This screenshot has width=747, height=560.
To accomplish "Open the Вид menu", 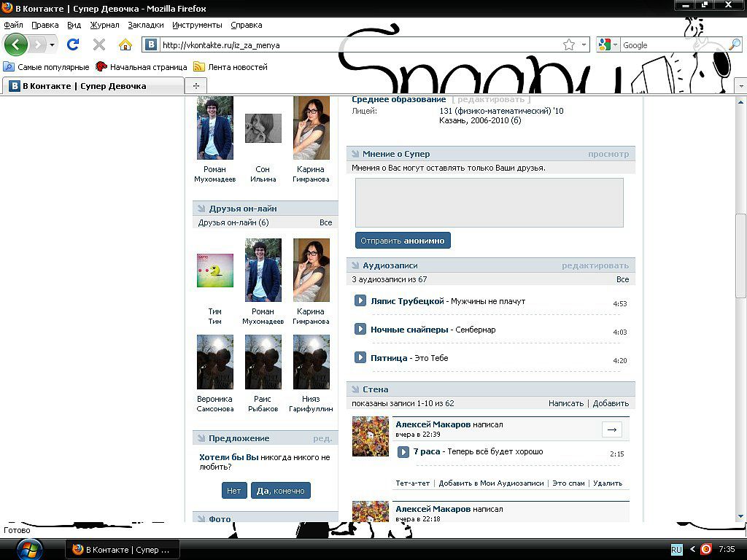I will (74, 25).
